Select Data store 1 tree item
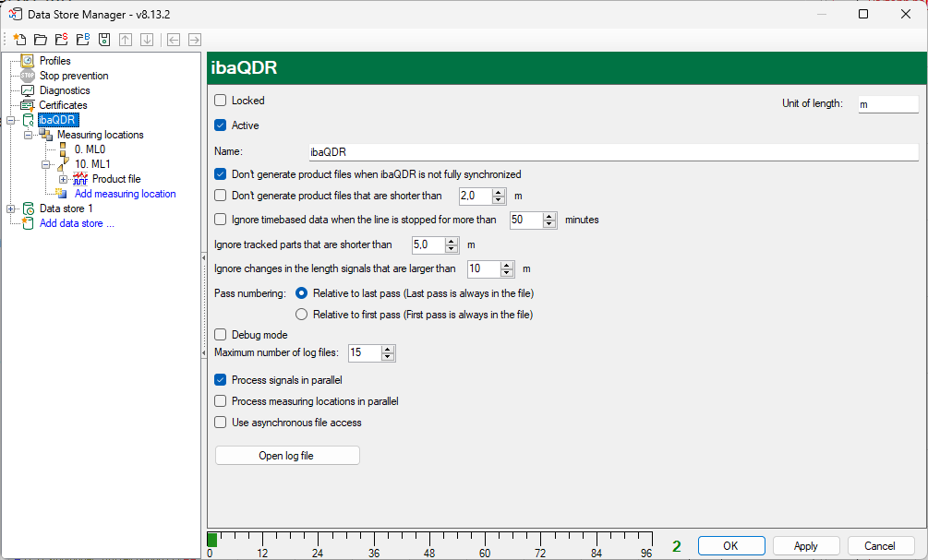 [66, 209]
